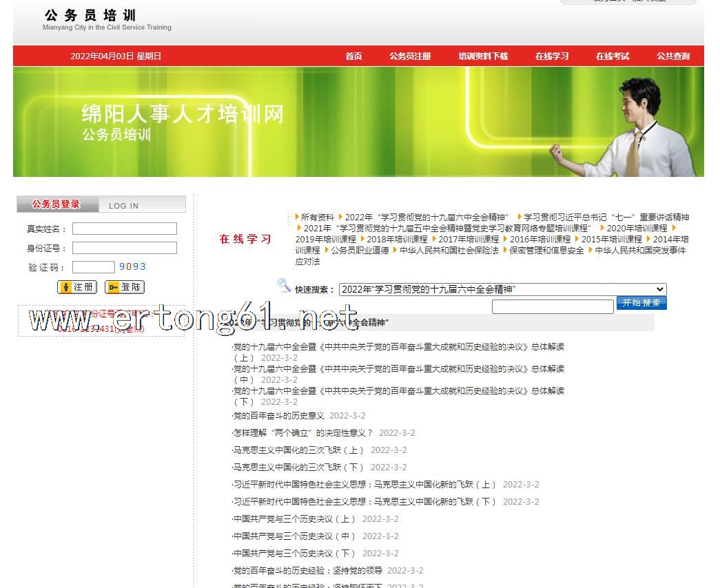Click the search keyword field beside 开始搜索
The width and height of the screenshot is (720, 588).
[x=553, y=306]
